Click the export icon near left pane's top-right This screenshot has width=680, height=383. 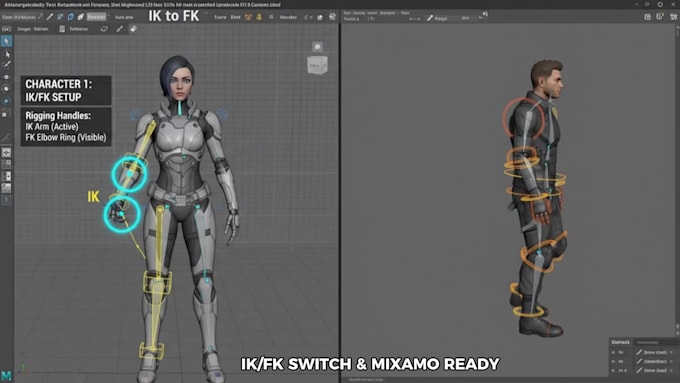(x=320, y=17)
